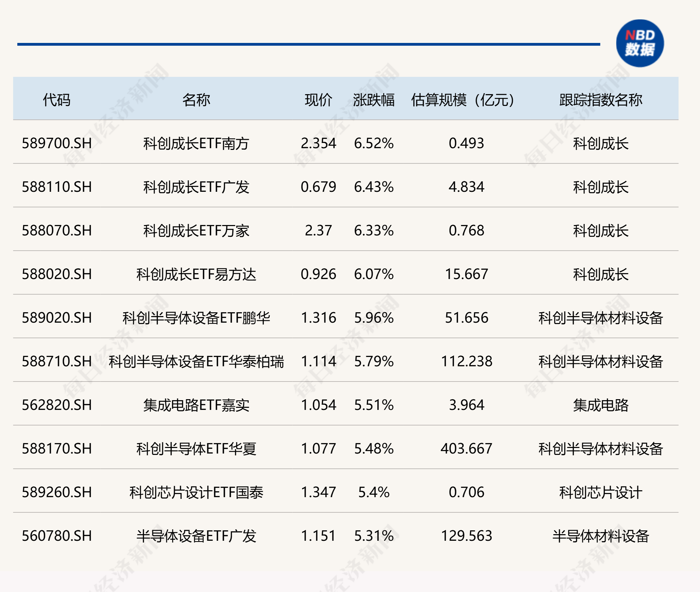Click the name 集成电路ETF嘉实
The image size is (700, 592).
click(196, 405)
